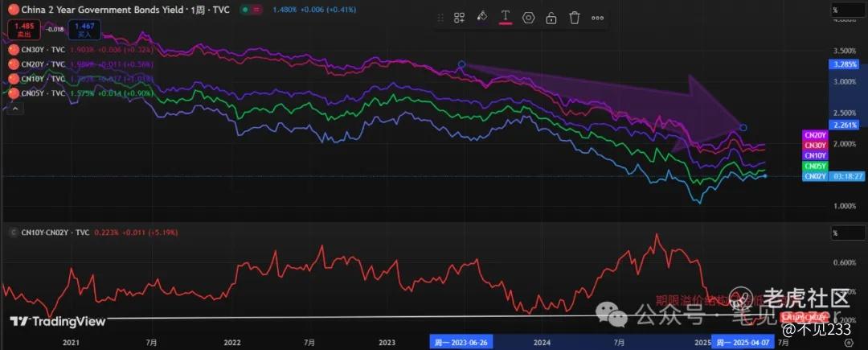Select the arrow drawing start anchor point

(461, 65)
